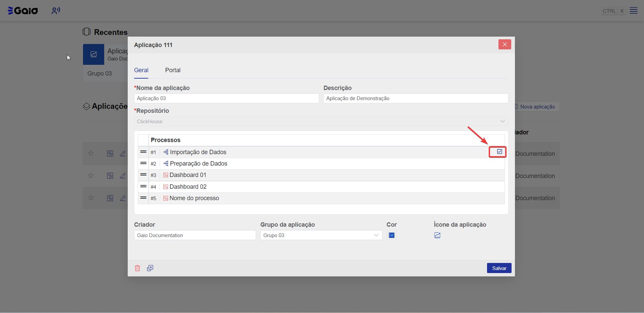
Task: Toggle favorite star on the second application
Action: [91, 176]
